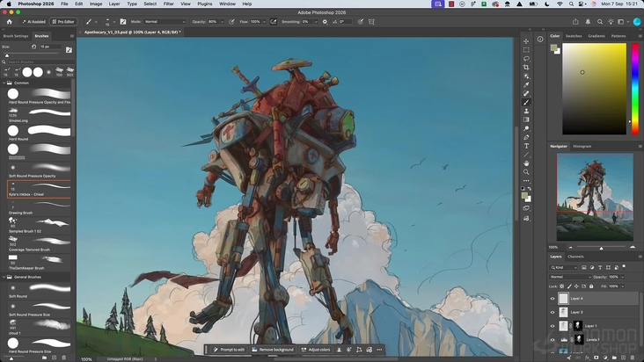Viewport: 644px width, 362px height.
Task: Toggle lock all on layer
Action: coord(591,286)
